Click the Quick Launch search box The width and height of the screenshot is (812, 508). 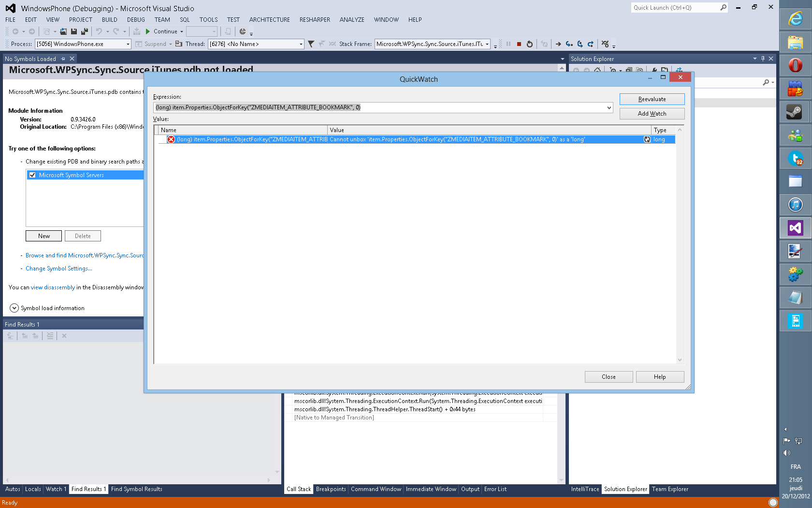(675, 8)
